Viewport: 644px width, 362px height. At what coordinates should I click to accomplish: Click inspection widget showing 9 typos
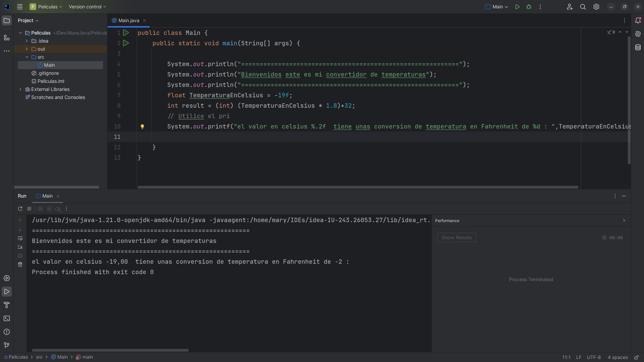tap(611, 32)
